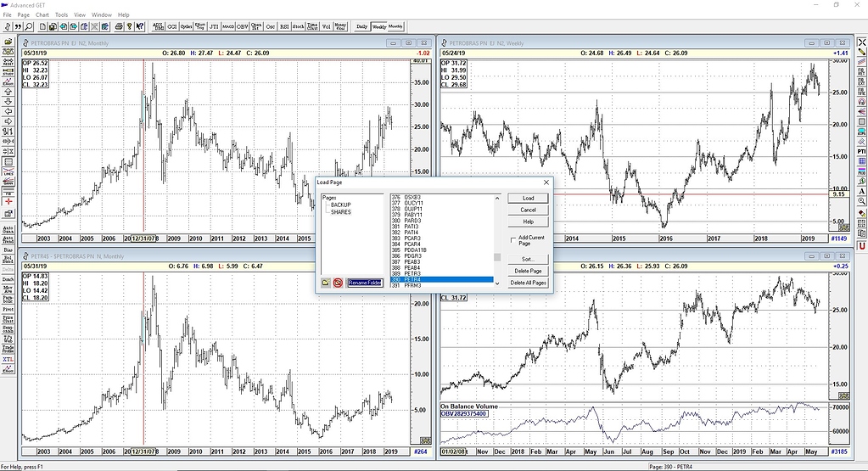The width and height of the screenshot is (868, 471).
Task: Click the scroll right arrow tool icon
Action: tap(8, 121)
